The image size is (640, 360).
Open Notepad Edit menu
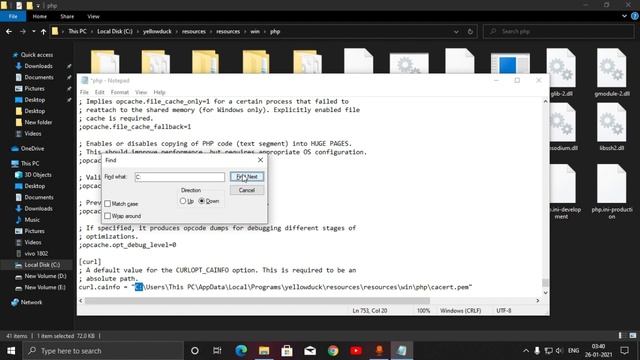99,92
